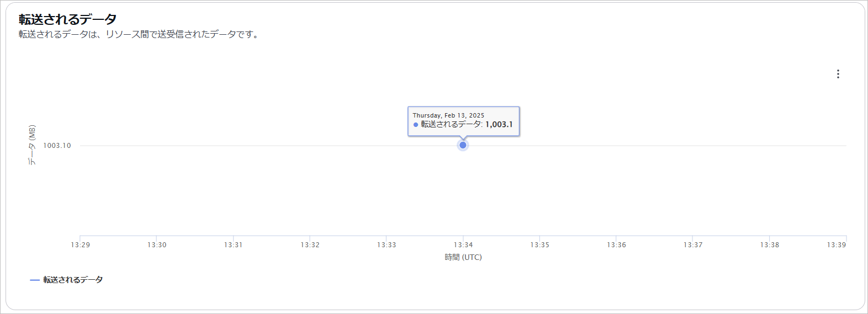The width and height of the screenshot is (868, 314).
Task: Click the 転送されるデータ panel heading
Action: pyautogui.click(x=68, y=19)
